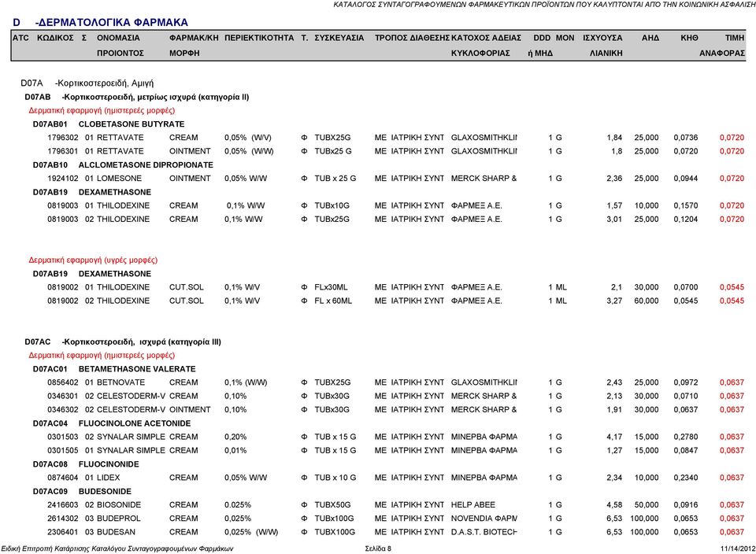This screenshot has width=756, height=554.
Task: Click the KHΘ value 0,0944
Action: click(686, 179)
